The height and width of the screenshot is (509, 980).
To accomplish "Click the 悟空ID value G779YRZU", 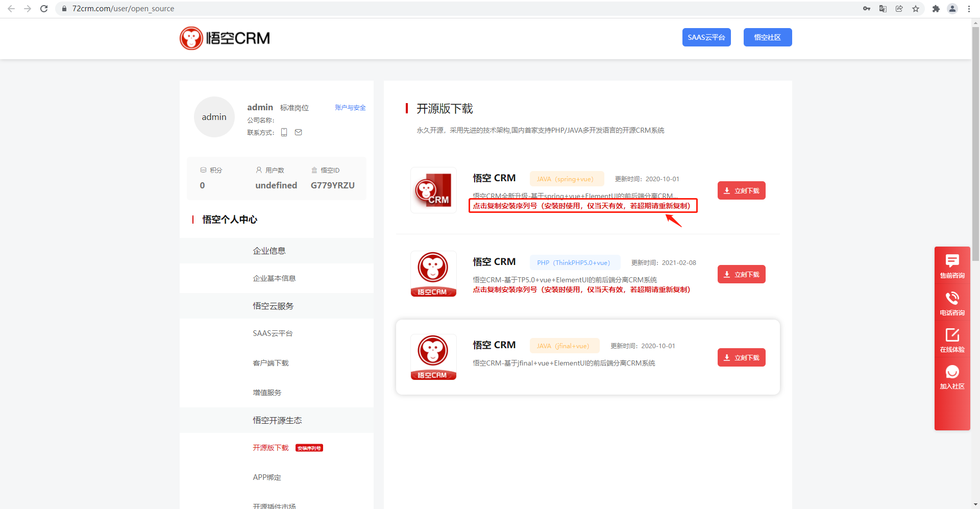I will 333,185.
